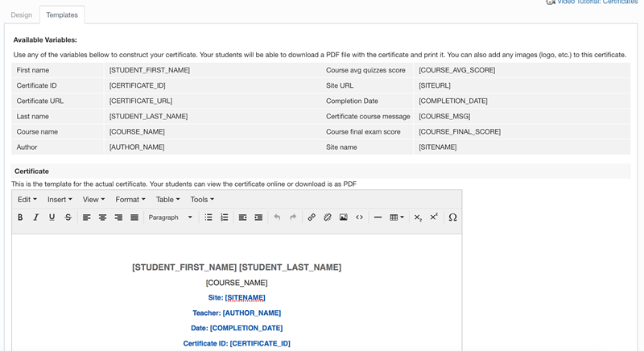Screen dimensions: 644x352
Task: Insert an image into certificate
Action: pyautogui.click(x=344, y=217)
